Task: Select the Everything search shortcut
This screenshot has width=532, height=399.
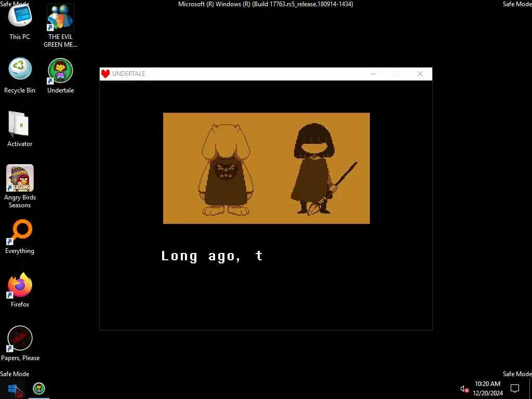Action: coord(20,236)
